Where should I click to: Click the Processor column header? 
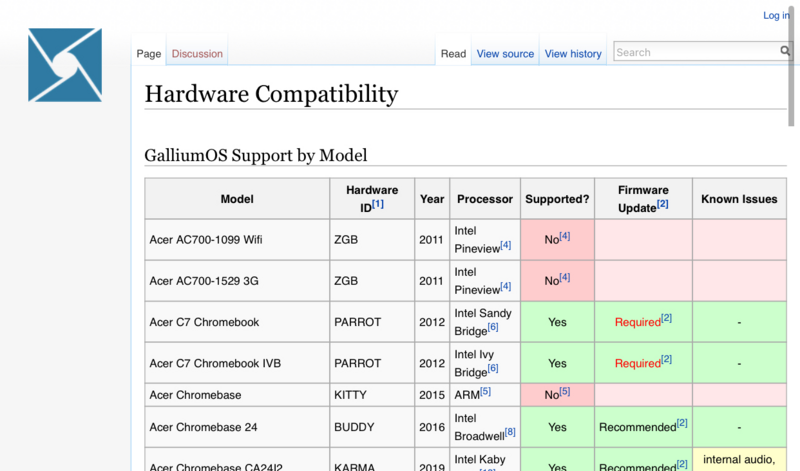[x=485, y=199]
